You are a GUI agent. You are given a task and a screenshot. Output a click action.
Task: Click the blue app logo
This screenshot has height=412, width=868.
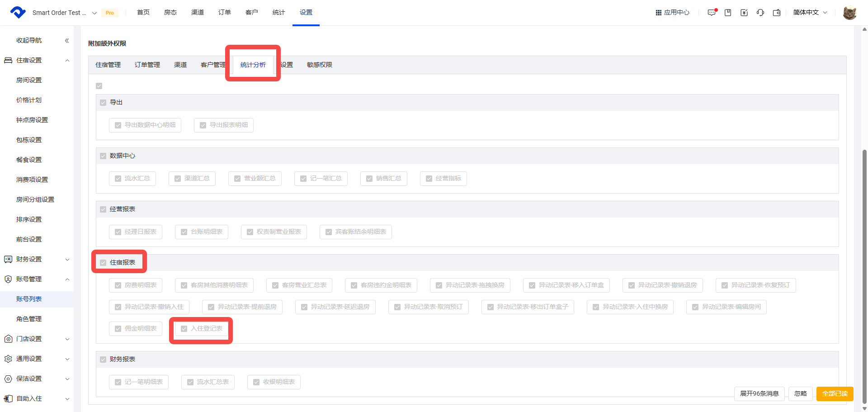tap(18, 13)
